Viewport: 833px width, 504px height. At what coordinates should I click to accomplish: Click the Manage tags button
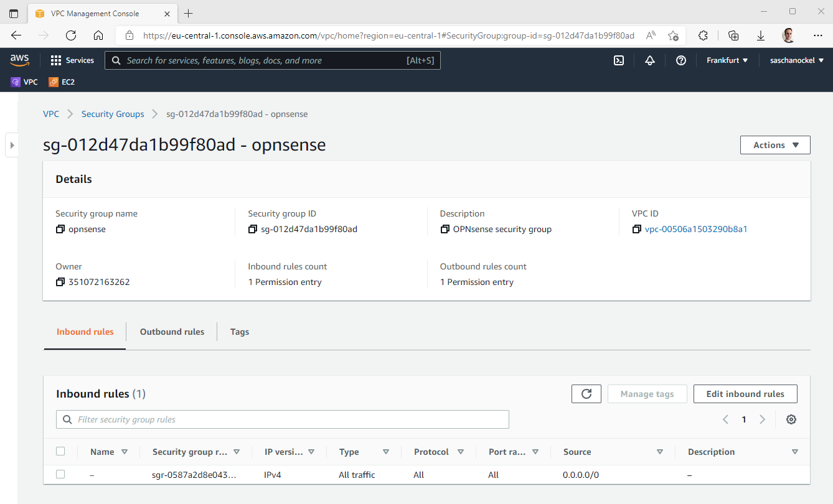pos(647,394)
